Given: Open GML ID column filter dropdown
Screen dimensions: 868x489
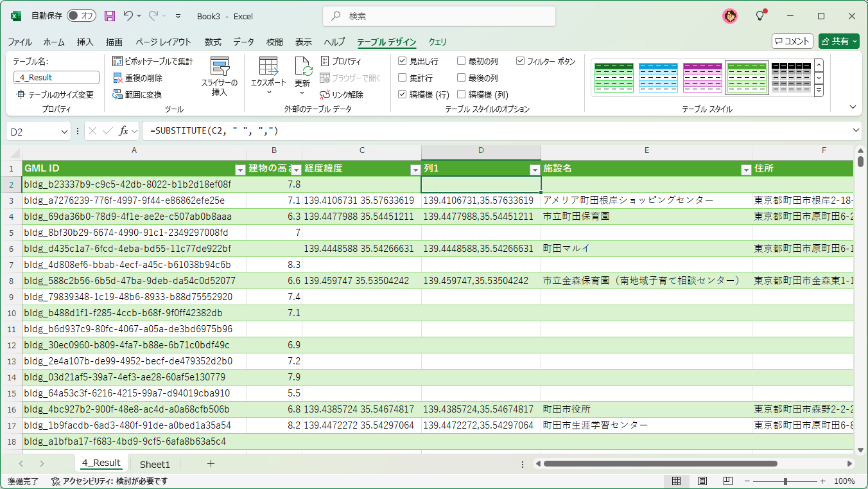Looking at the screenshot, I should click(x=240, y=170).
